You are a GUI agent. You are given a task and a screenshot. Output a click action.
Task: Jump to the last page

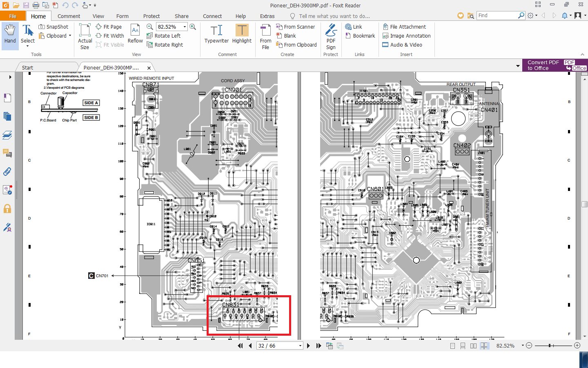(x=318, y=346)
